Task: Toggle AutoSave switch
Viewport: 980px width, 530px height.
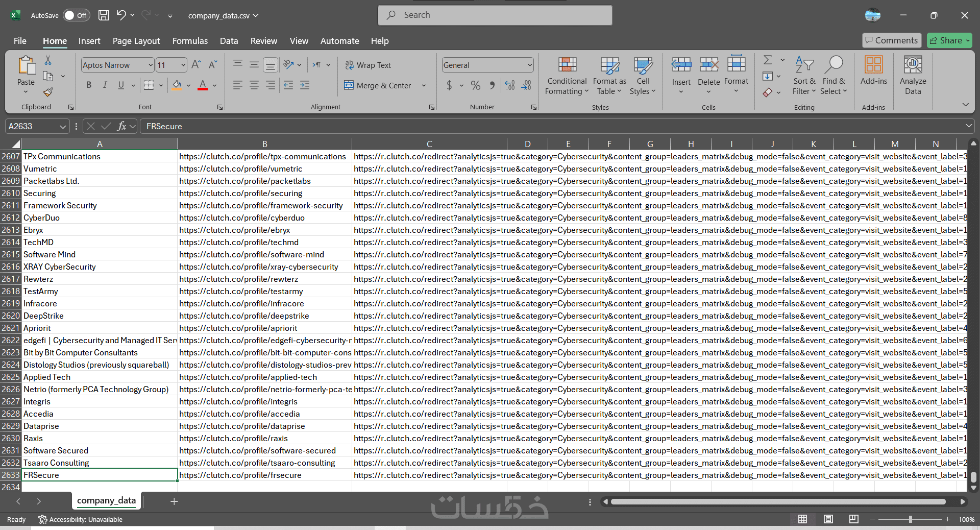Action: (x=76, y=15)
